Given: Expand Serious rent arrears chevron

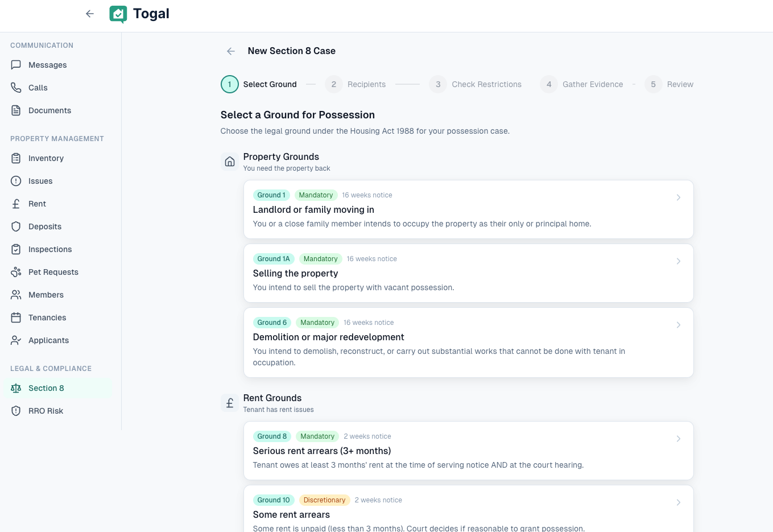Looking at the screenshot, I should point(678,439).
